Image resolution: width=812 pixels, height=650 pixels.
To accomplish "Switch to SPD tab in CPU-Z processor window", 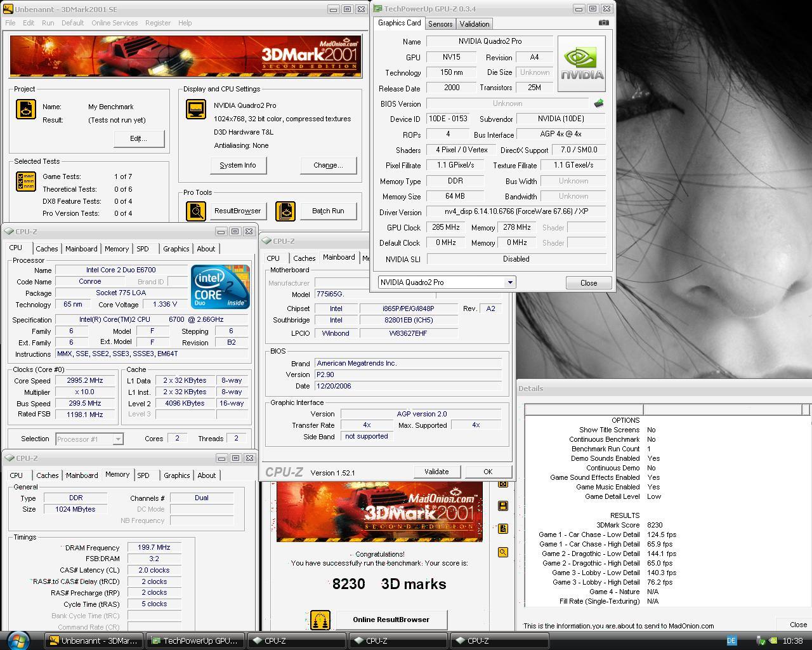I will (143, 249).
